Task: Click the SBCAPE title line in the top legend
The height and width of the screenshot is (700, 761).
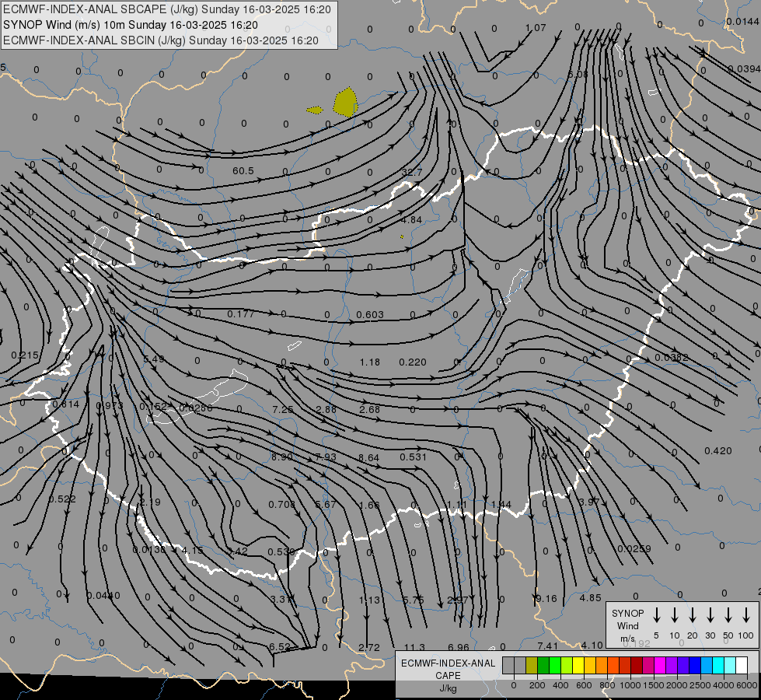Action: 167,9
